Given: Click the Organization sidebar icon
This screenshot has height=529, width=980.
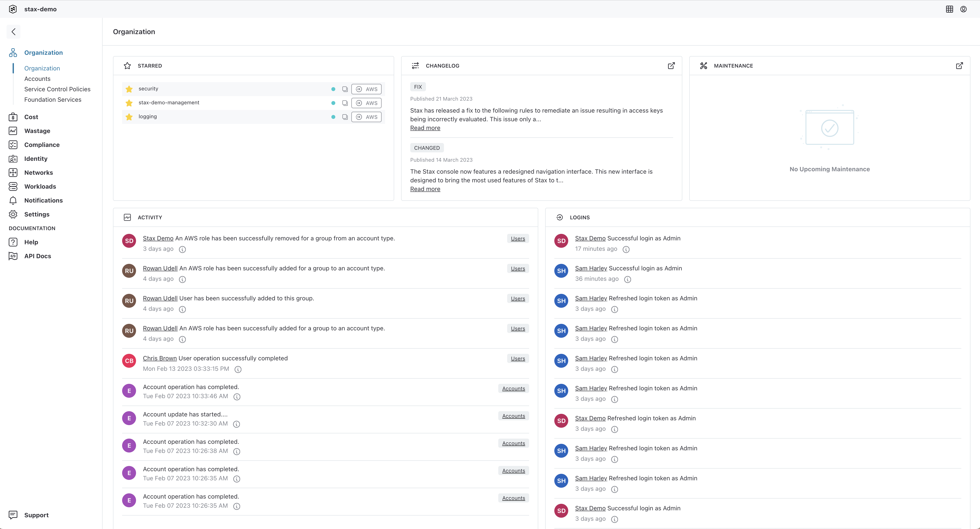Looking at the screenshot, I should click(x=13, y=52).
